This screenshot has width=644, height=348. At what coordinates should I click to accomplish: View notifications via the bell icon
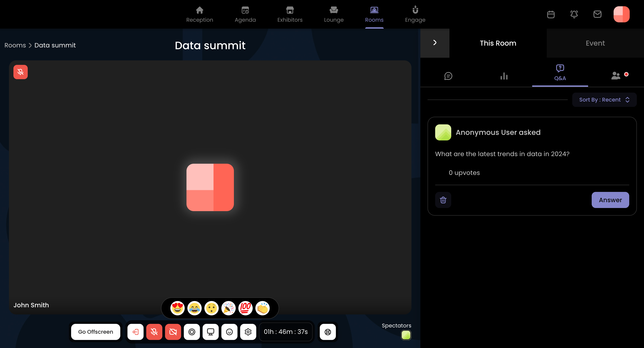(x=574, y=14)
